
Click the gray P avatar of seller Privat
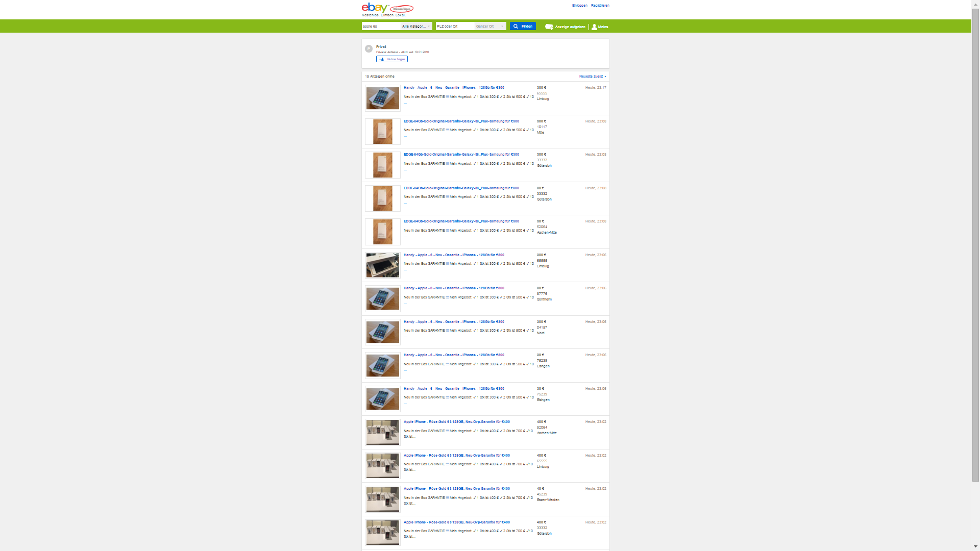pyautogui.click(x=369, y=49)
